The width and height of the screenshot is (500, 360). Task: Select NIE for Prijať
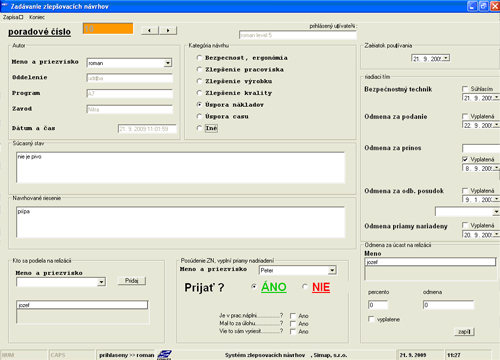(305, 287)
